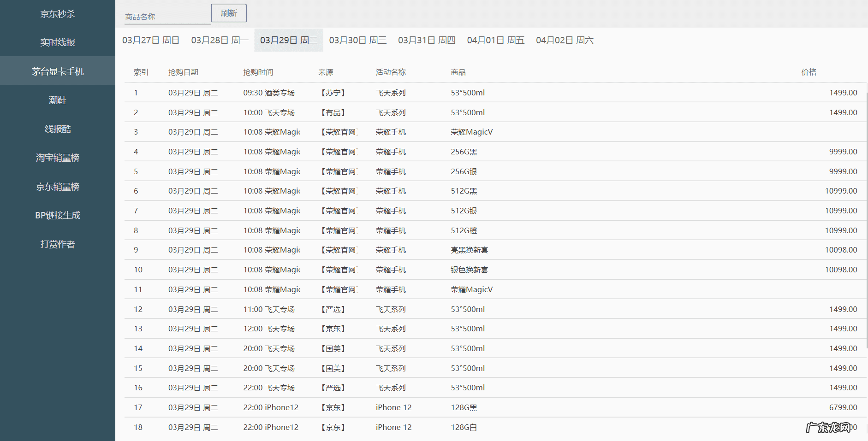Go to 线报酷 in the sidebar
Image resolution: width=868 pixels, height=441 pixels.
coord(58,129)
